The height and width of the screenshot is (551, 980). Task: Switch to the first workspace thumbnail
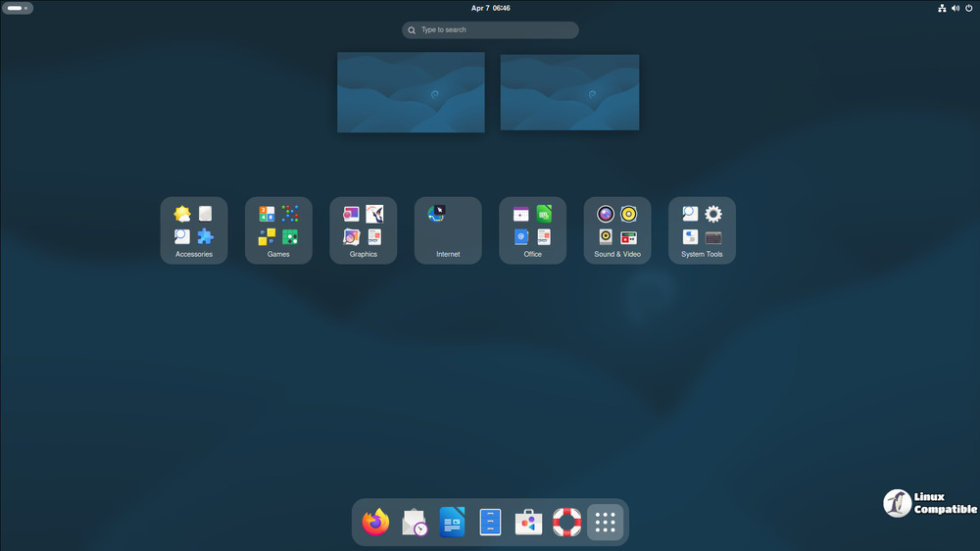[x=411, y=92]
